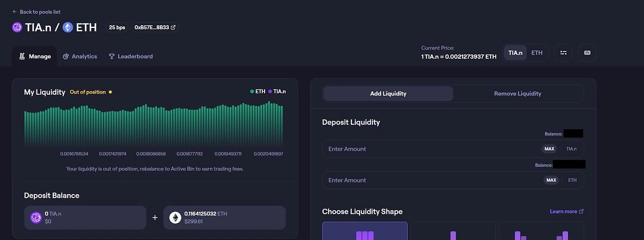Click the ETH diamond logo in header
The height and width of the screenshot is (240, 644).
pyautogui.click(x=68, y=27)
